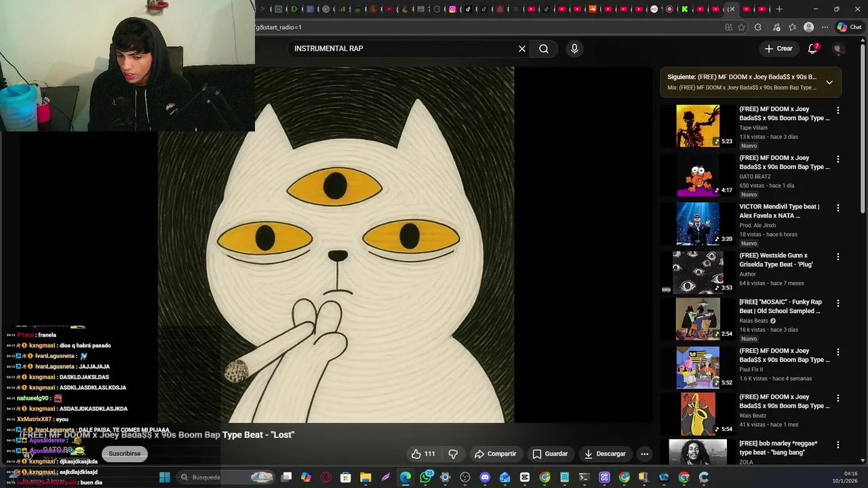Open Microsoft Edge from the taskbar
Image resolution: width=868 pixels, height=488 pixels.
(x=406, y=477)
